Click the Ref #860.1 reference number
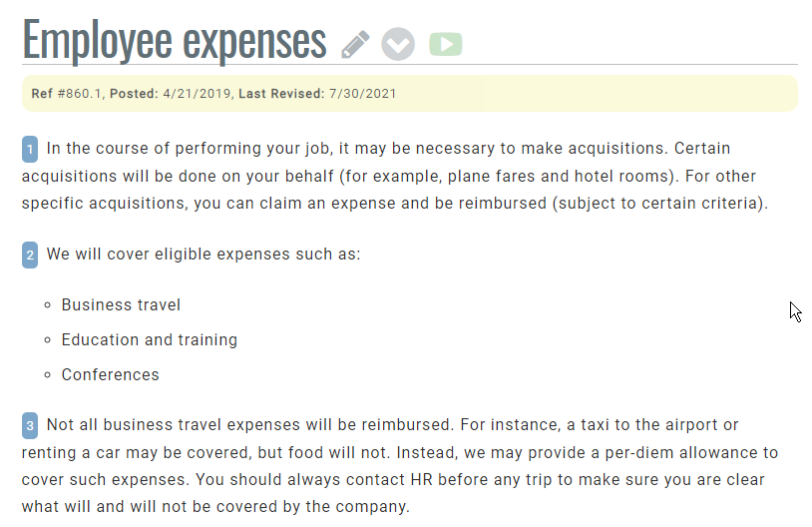Screen dimensions: 812x527 click(79, 94)
